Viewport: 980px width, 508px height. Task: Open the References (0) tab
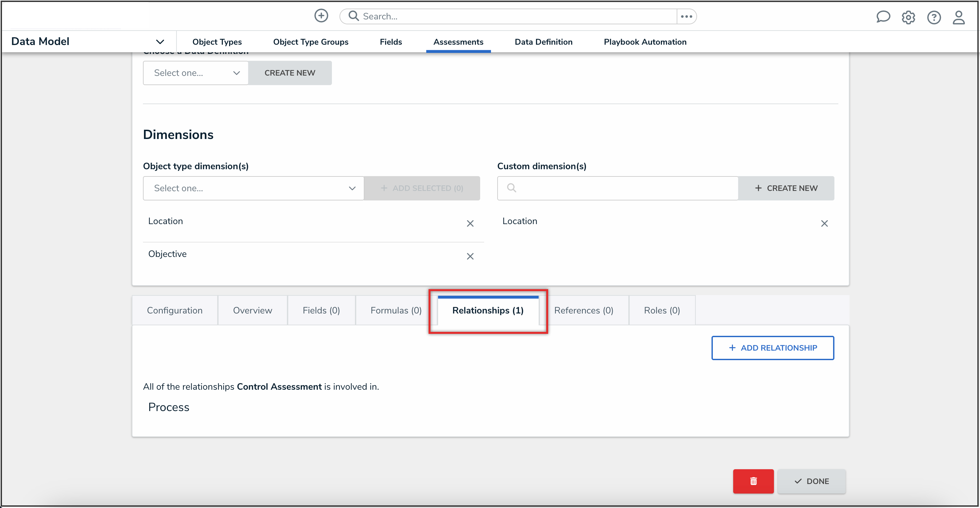coord(583,310)
